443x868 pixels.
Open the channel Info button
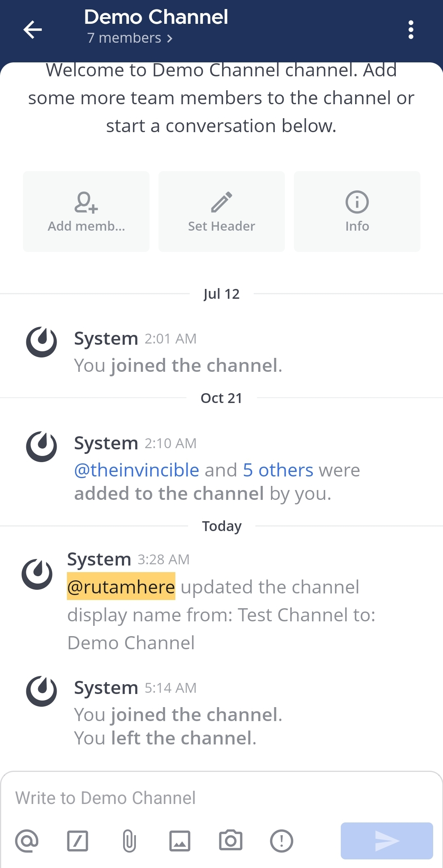[x=357, y=211]
